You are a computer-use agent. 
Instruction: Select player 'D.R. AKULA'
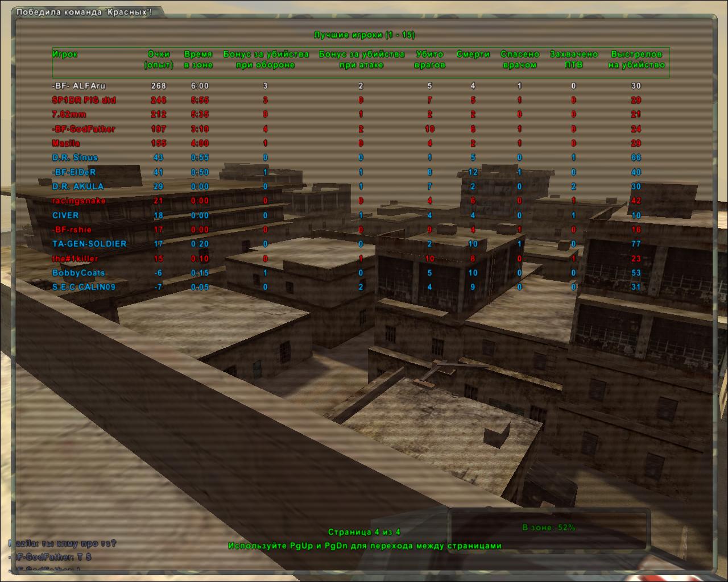(x=78, y=186)
